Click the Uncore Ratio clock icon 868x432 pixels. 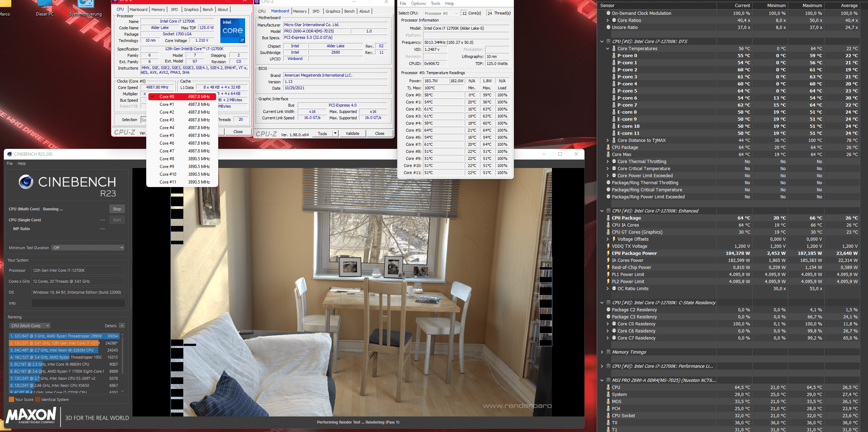point(608,27)
